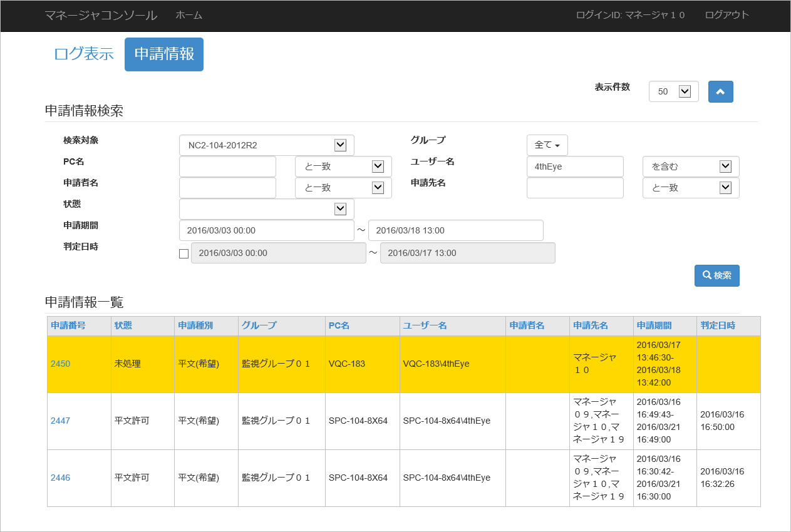The height and width of the screenshot is (532, 791).
Task: Sort by the ユーザー名 column header
Action: 425,325
